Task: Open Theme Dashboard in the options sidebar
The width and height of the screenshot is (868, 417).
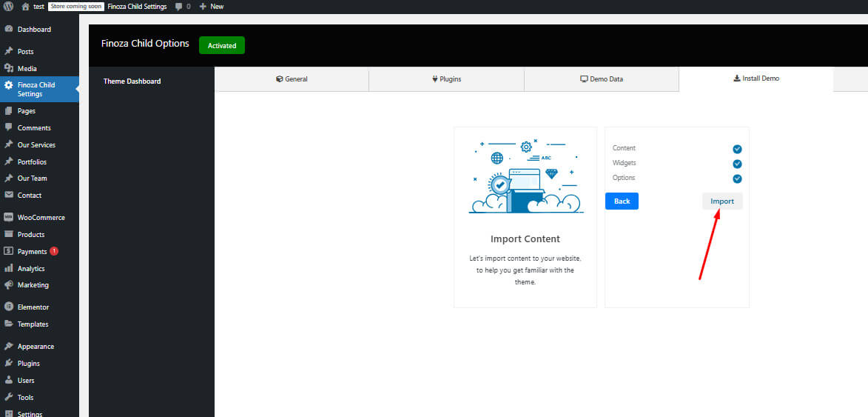Action: [x=132, y=81]
